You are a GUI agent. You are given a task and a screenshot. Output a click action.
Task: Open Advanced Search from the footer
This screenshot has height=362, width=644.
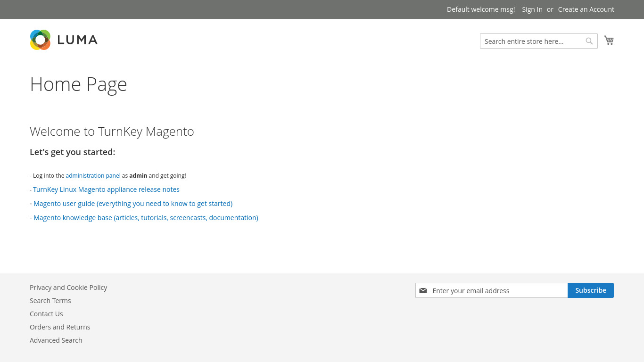tap(56, 340)
